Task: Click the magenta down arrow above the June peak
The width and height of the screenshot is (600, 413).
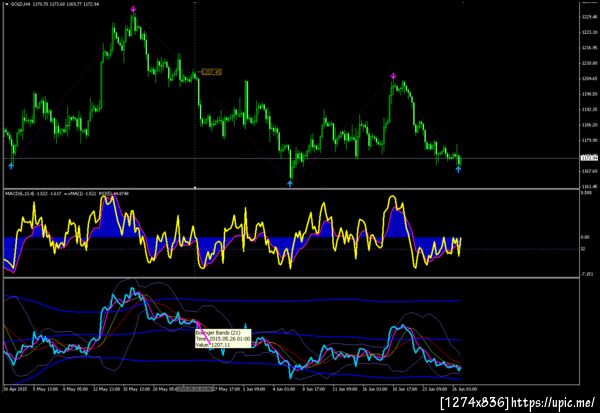Action: (393, 76)
